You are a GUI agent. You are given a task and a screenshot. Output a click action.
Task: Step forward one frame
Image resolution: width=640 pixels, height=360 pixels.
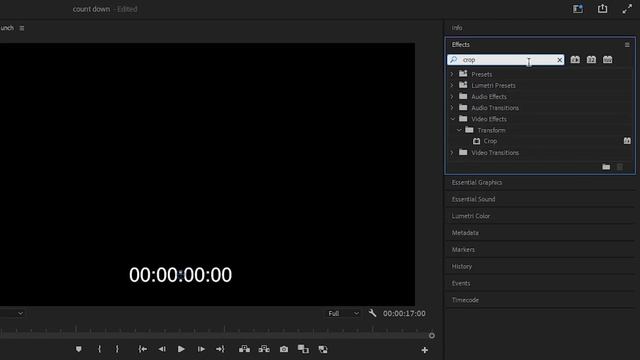coord(201,349)
